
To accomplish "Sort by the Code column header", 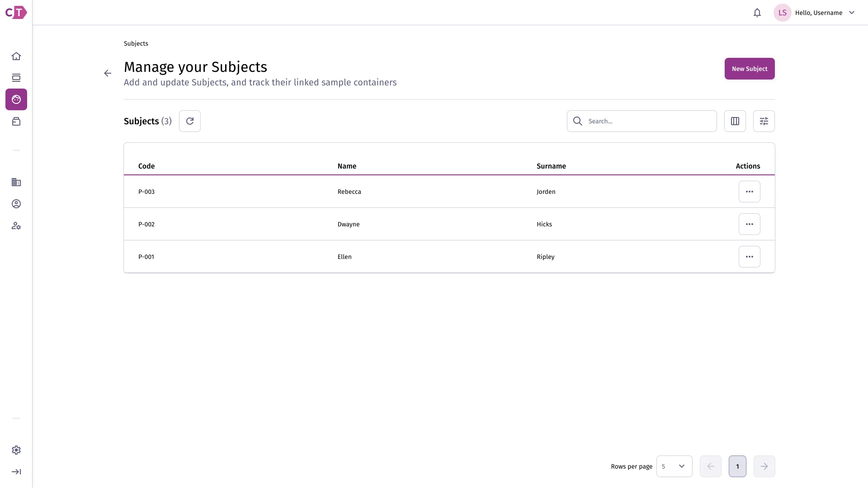I will pos(146,166).
